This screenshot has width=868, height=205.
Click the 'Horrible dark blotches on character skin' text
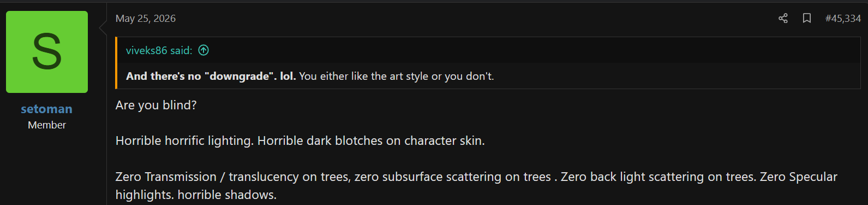click(x=371, y=140)
